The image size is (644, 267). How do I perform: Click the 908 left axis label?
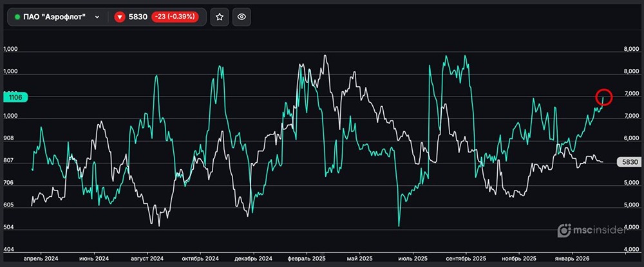point(8,138)
